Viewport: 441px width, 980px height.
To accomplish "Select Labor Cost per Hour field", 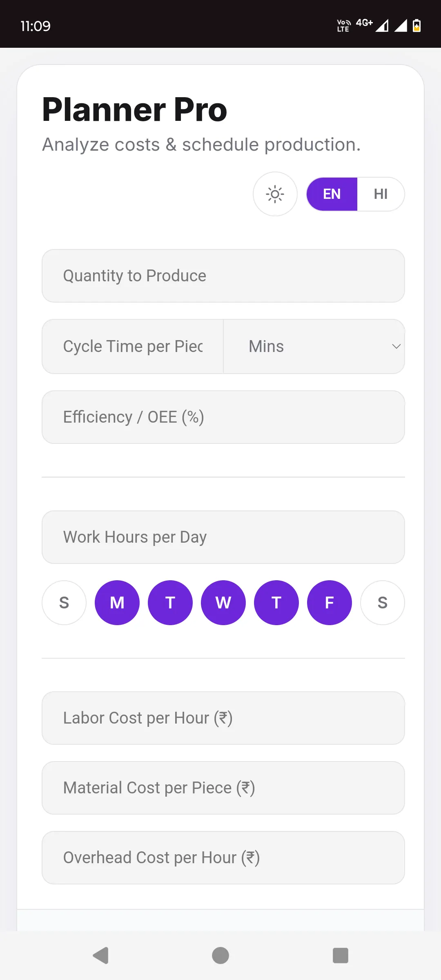I will click(x=223, y=718).
